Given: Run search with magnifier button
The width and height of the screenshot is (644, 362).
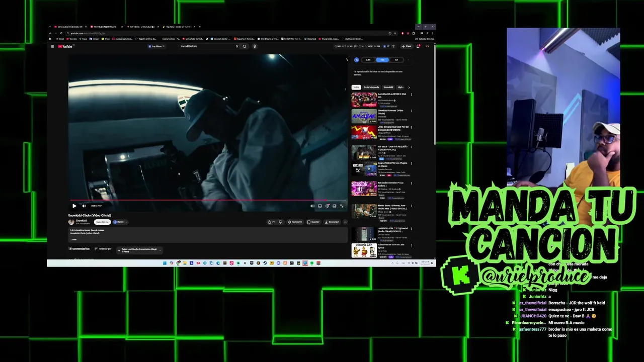Looking at the screenshot, I should point(245,46).
